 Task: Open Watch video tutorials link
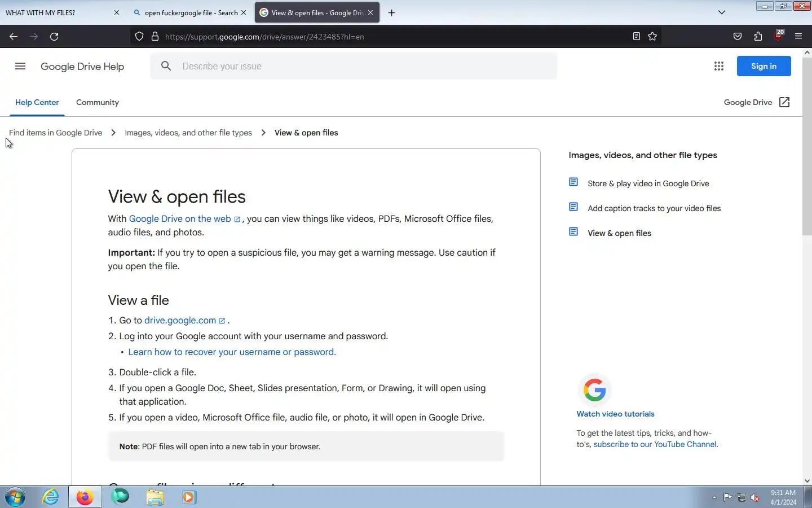pos(615,414)
